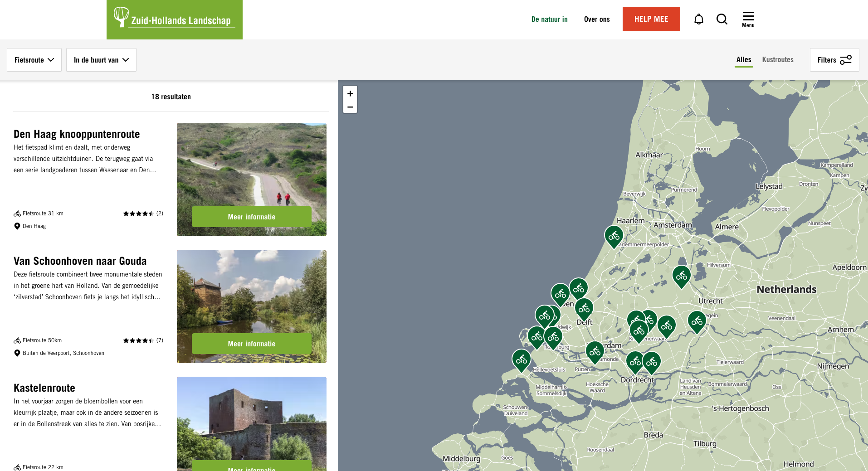868x471 pixels.
Task: Zoom out on the map
Action: click(x=350, y=107)
